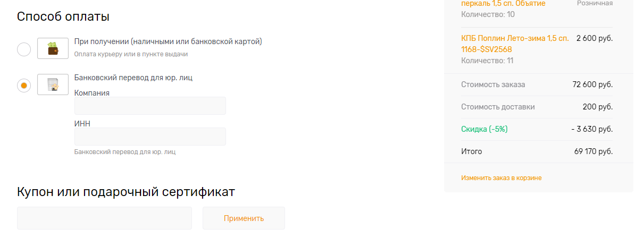Select the 'Банковский перевод' radio button
This screenshot has width=644, height=246.
pos(24,85)
